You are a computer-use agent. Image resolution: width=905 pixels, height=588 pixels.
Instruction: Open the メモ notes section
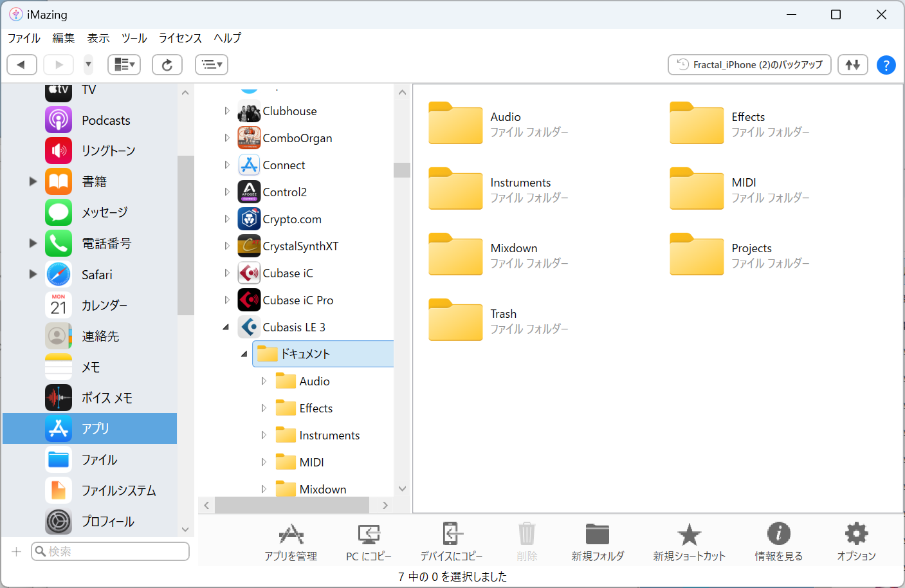[90, 367]
